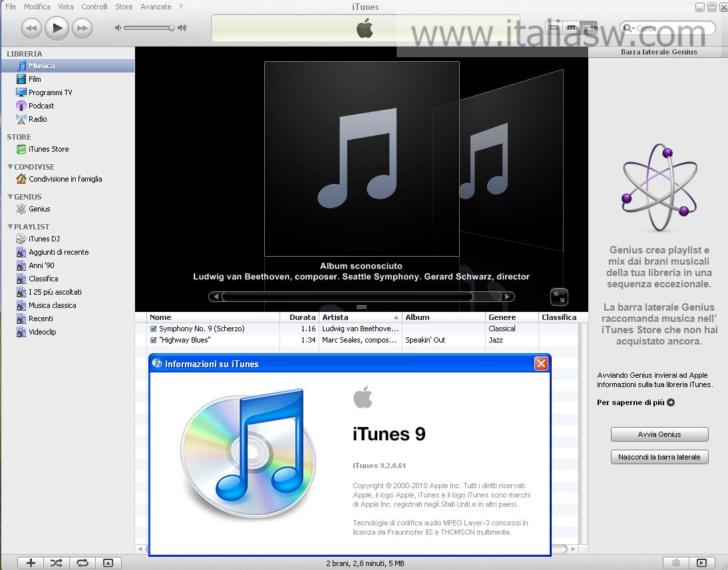Uncheck "Highway Blues" track
Screen dimensions: 728x570
point(154,341)
